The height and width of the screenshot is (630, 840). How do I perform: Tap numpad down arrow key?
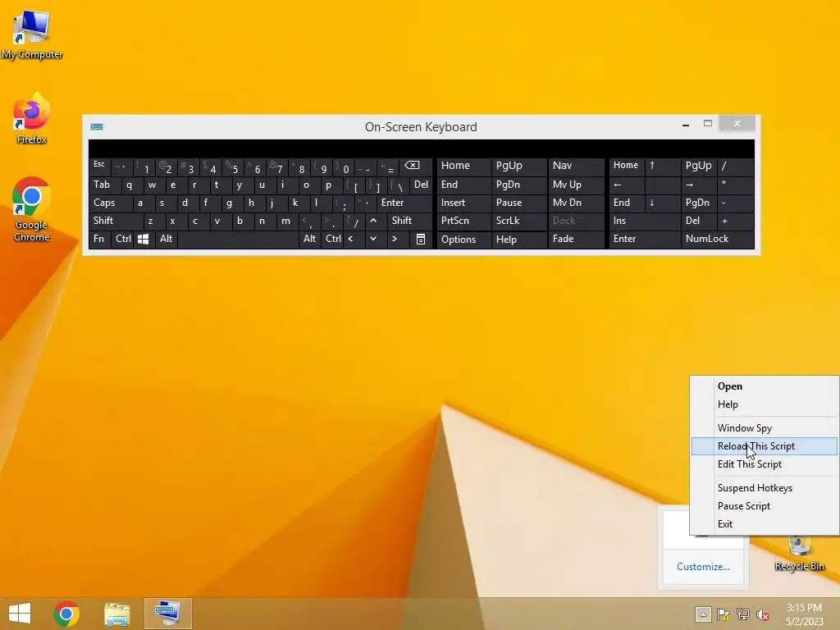coord(662,203)
